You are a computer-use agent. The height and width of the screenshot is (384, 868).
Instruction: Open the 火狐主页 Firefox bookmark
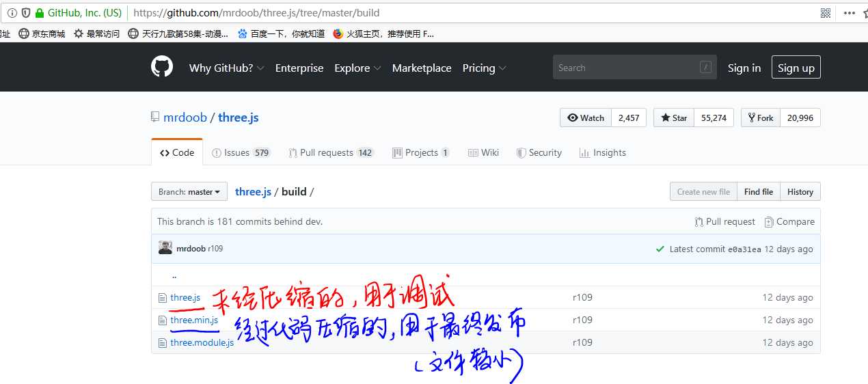(383, 33)
